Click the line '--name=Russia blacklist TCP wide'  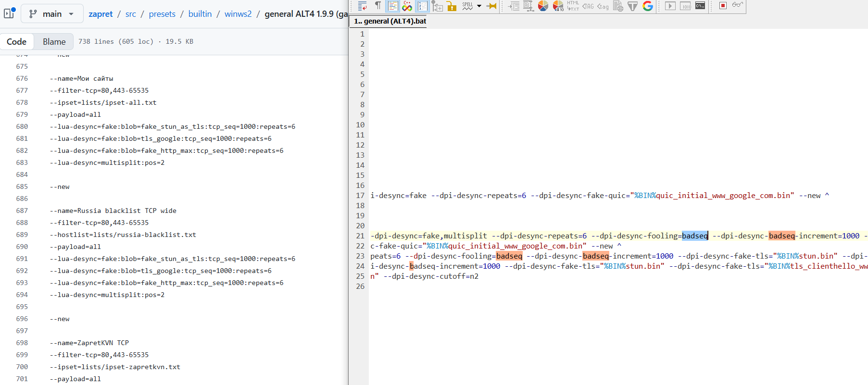pos(113,211)
